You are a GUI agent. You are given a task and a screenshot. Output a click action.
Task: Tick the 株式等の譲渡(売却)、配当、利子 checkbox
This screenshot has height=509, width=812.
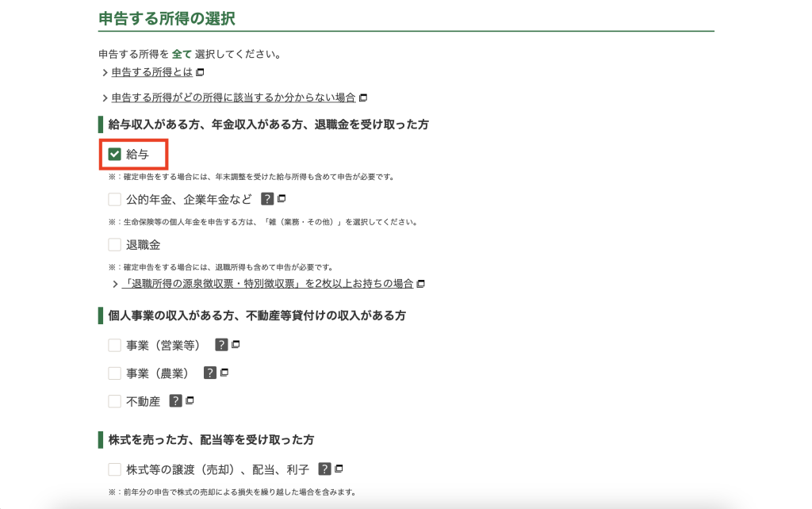(115, 469)
